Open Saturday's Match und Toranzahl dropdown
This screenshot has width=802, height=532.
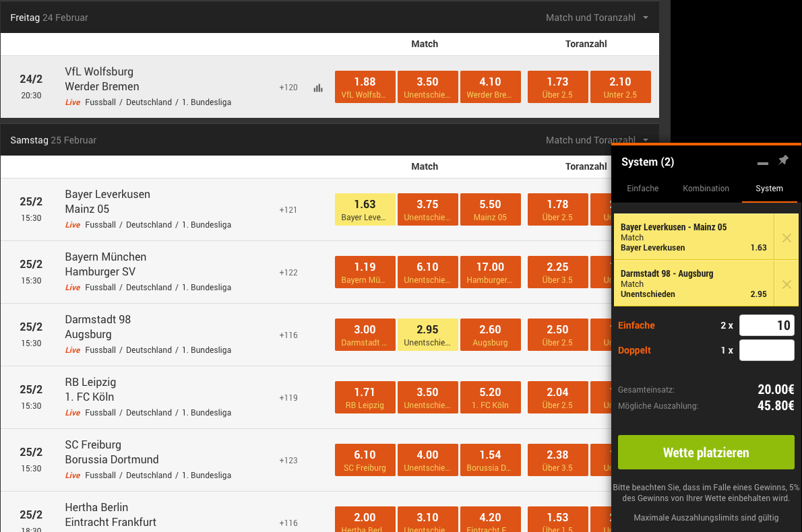[597, 140]
